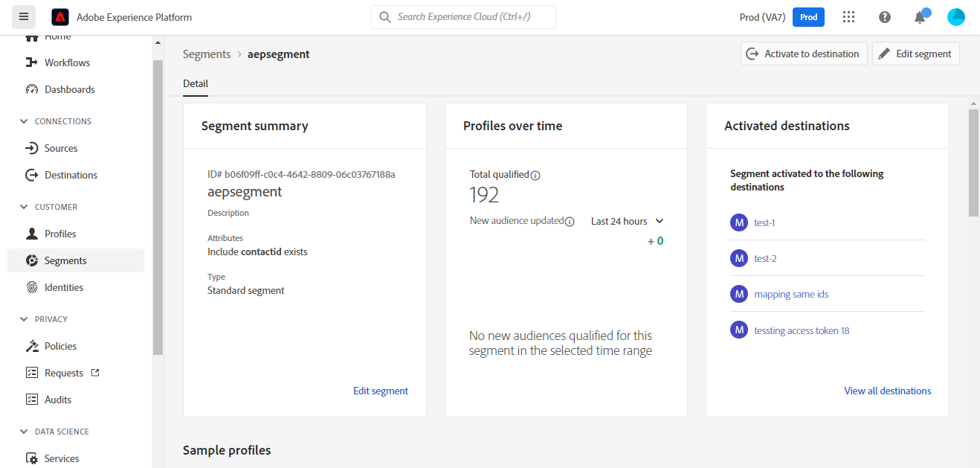Select the Detail tab
This screenshot has height=468, width=980.
[196, 83]
